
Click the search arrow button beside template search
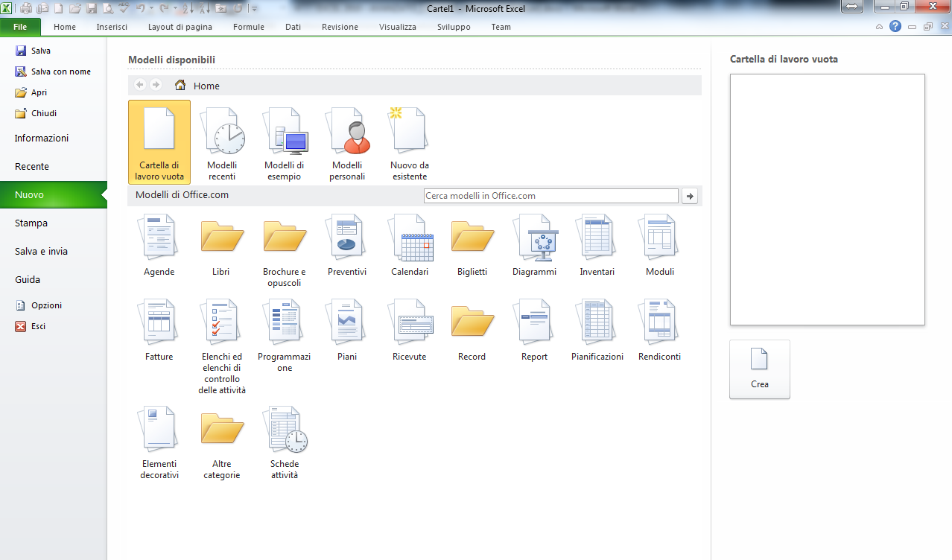(x=691, y=196)
